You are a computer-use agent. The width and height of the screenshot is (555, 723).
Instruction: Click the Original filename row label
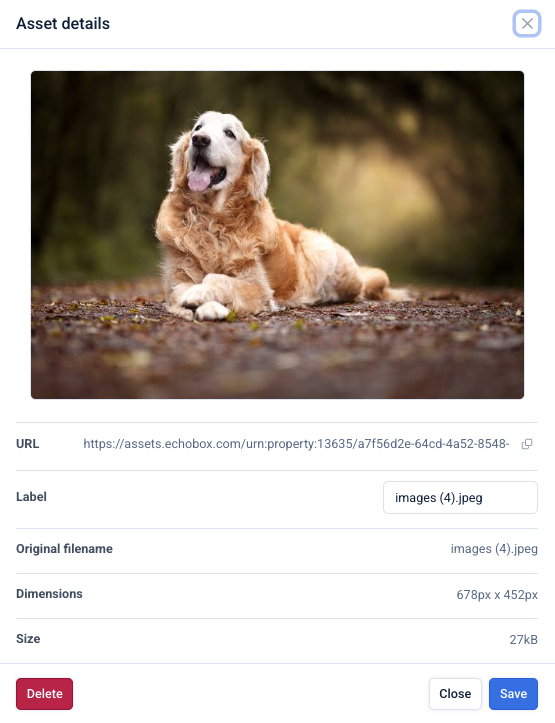click(65, 549)
